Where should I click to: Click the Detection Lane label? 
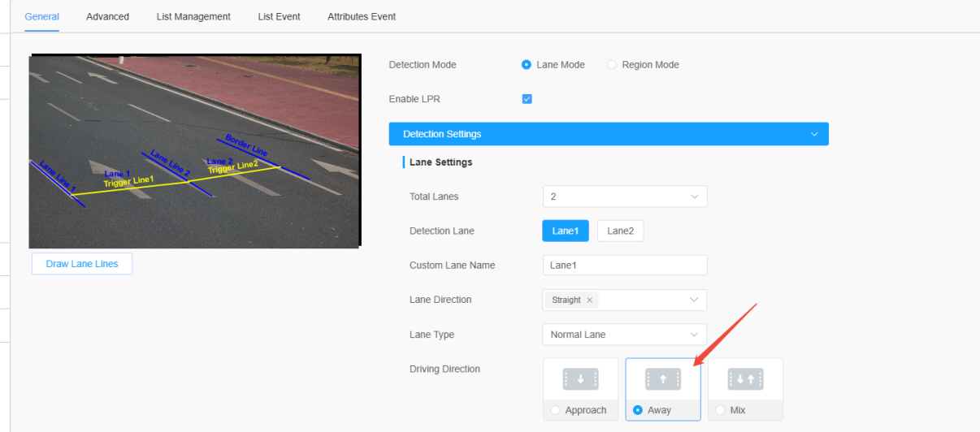[442, 231]
